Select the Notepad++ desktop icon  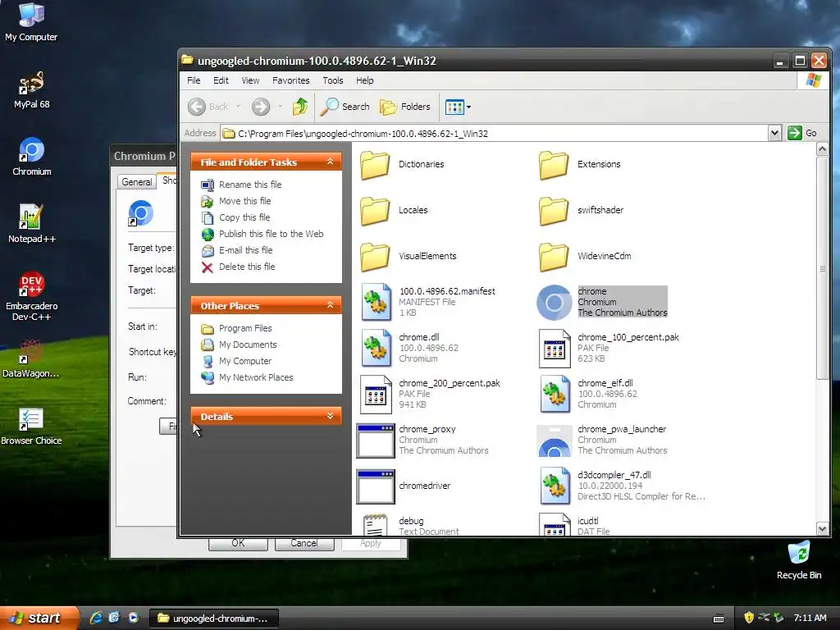tap(32, 224)
